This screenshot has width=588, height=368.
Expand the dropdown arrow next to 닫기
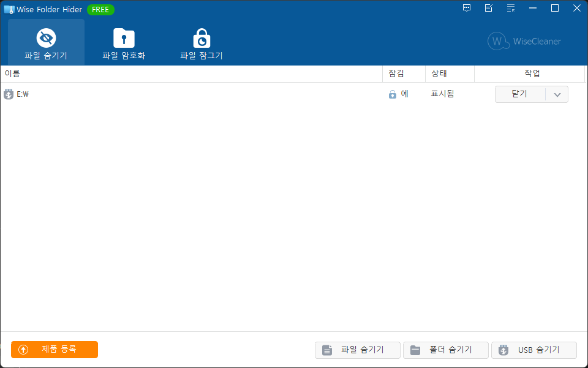[x=557, y=94]
